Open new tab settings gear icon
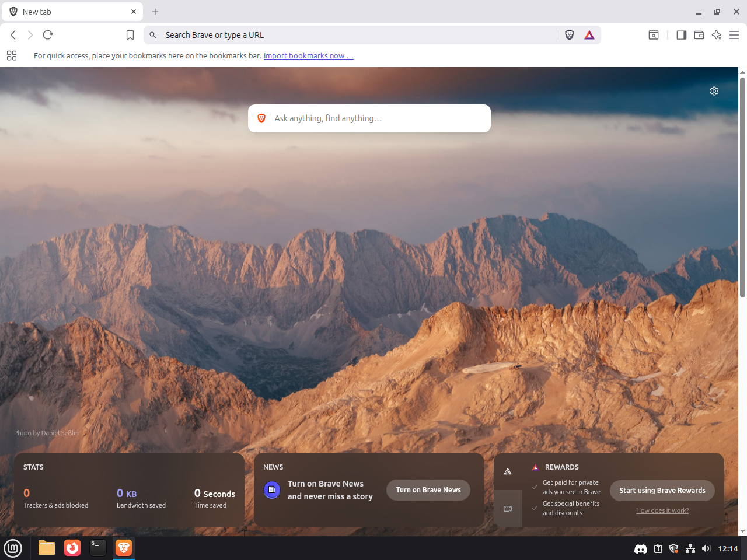The image size is (747, 560). coord(714,91)
